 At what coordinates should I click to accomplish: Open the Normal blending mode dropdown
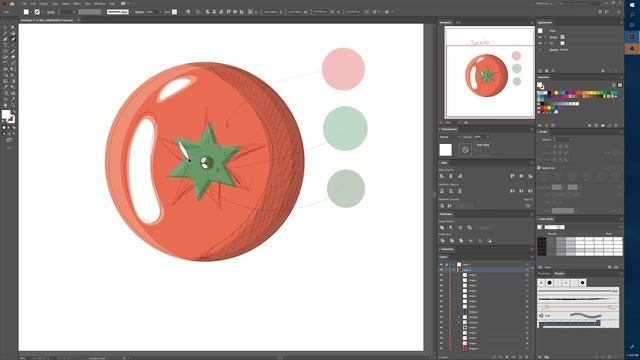[450, 137]
